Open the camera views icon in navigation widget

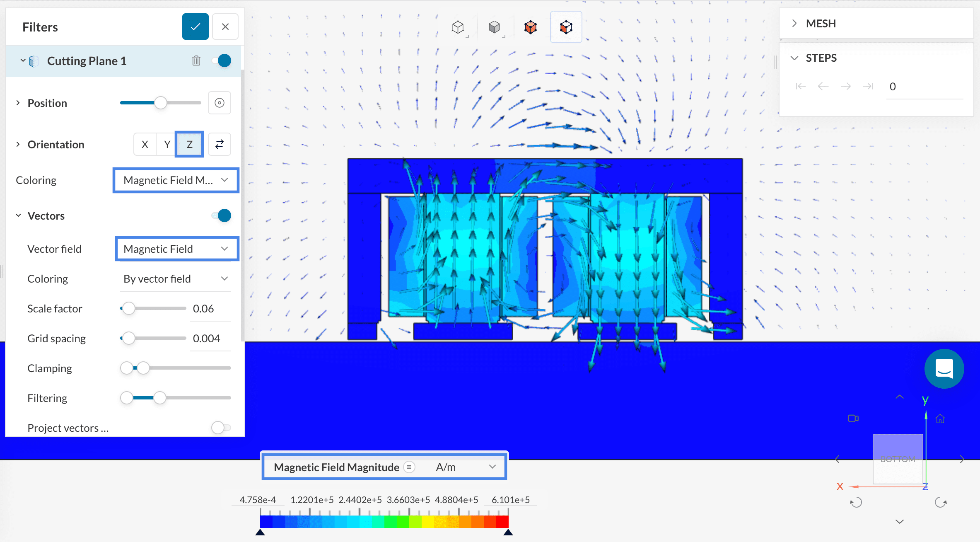coord(853,419)
